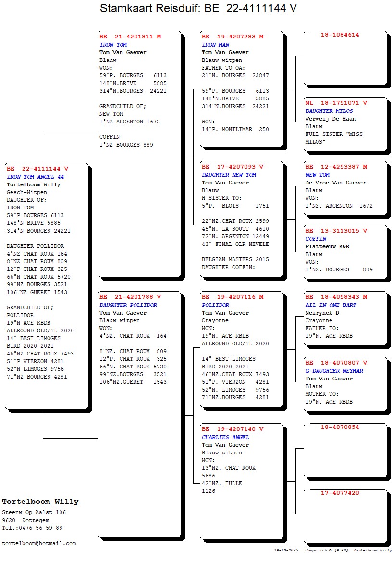Click ancestor ring number 18-4070854
Image resolution: width=392 pixels, height=563 pixels.
(340, 427)
